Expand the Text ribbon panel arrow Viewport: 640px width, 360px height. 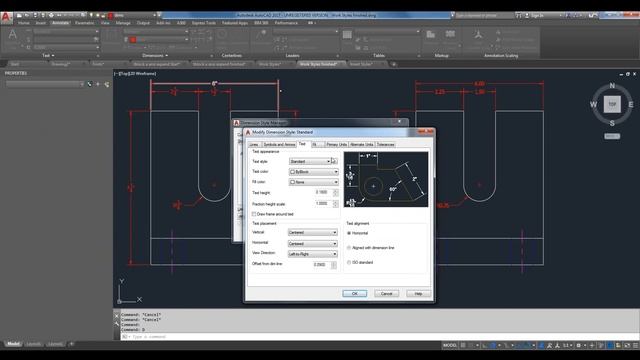53,56
